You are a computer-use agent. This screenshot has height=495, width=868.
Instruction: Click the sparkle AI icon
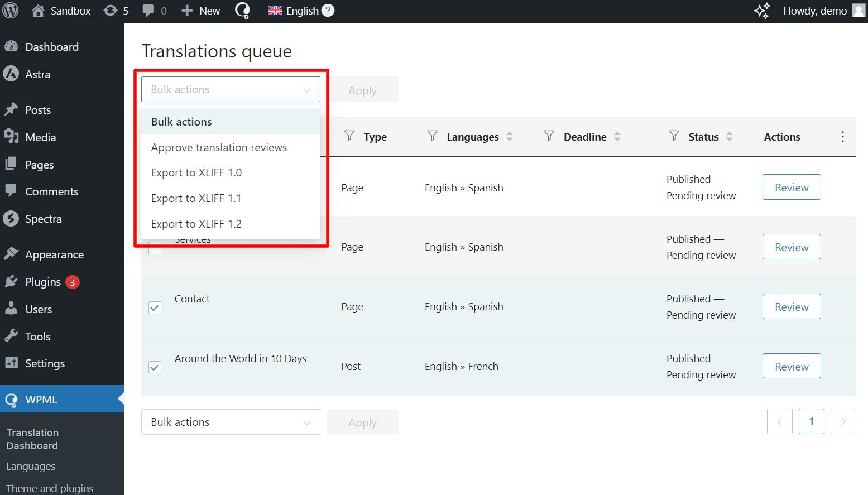(x=762, y=11)
